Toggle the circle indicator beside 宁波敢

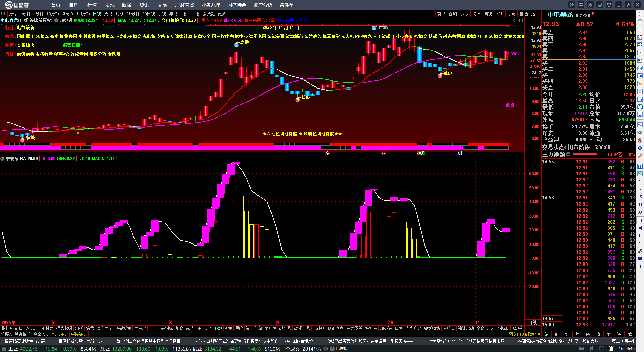[2, 158]
